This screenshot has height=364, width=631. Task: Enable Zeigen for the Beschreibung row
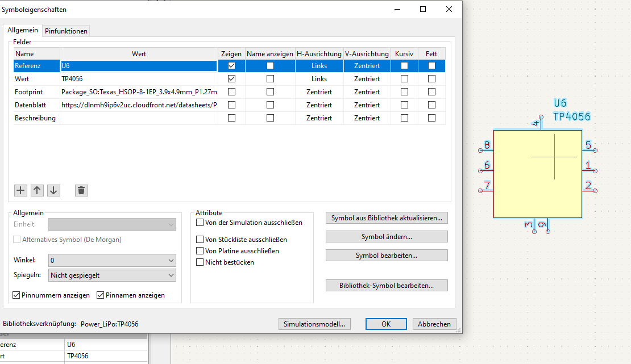click(231, 118)
